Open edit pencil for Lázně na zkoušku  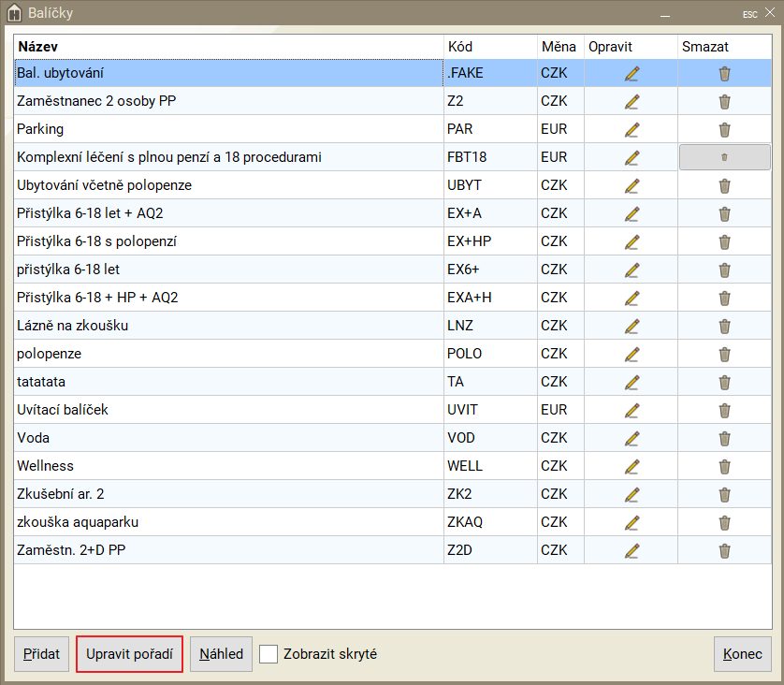click(632, 326)
